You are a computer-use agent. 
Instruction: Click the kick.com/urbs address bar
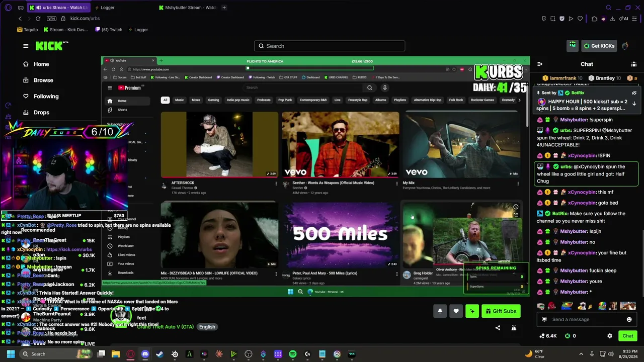click(85, 19)
